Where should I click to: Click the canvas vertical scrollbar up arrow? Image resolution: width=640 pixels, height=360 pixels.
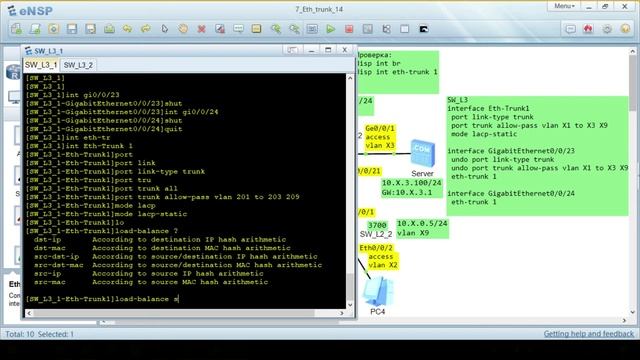(x=632, y=51)
